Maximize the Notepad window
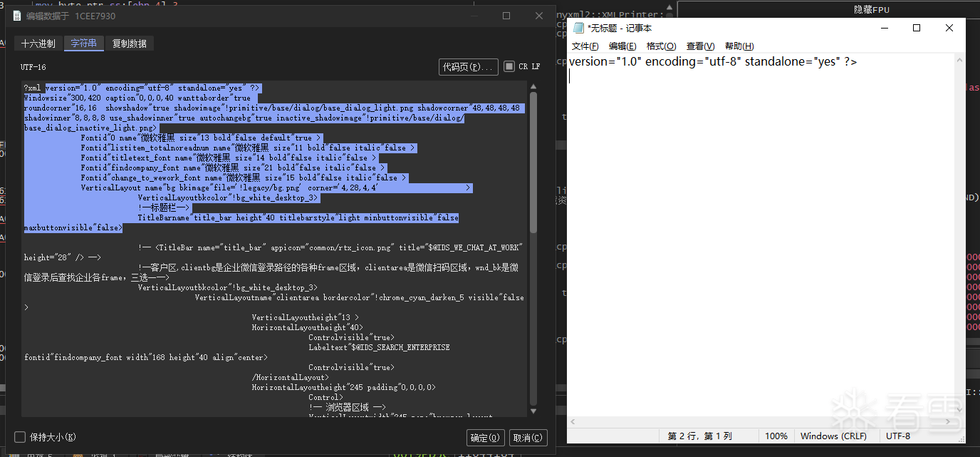980x457 pixels. pyautogui.click(x=917, y=29)
